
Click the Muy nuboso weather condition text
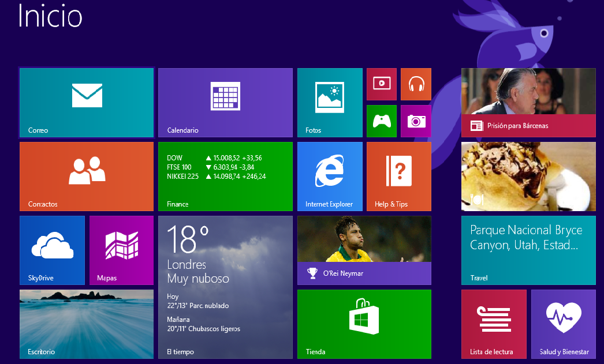198,279
